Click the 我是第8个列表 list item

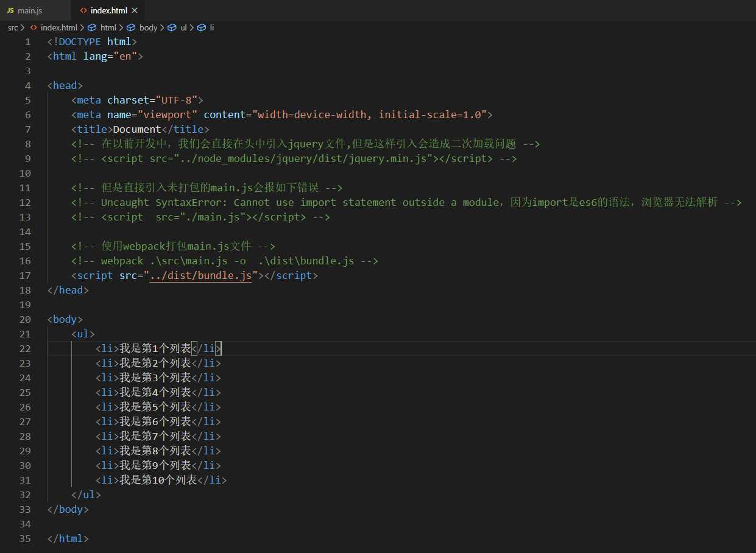point(158,451)
